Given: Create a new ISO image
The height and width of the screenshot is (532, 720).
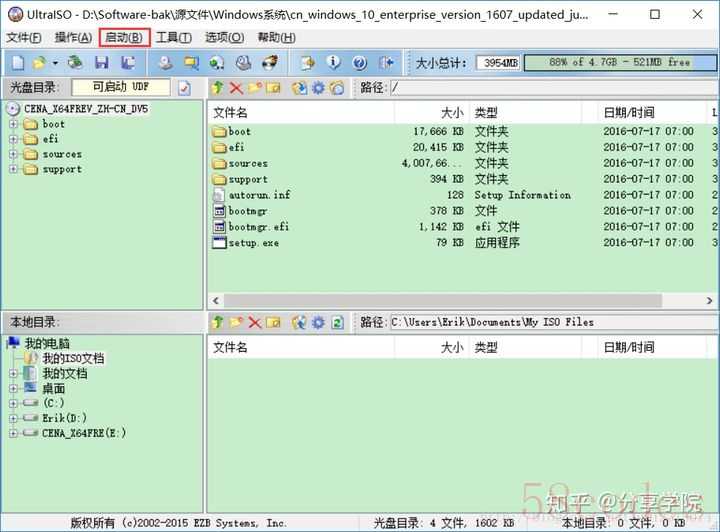Looking at the screenshot, I should [x=17, y=63].
